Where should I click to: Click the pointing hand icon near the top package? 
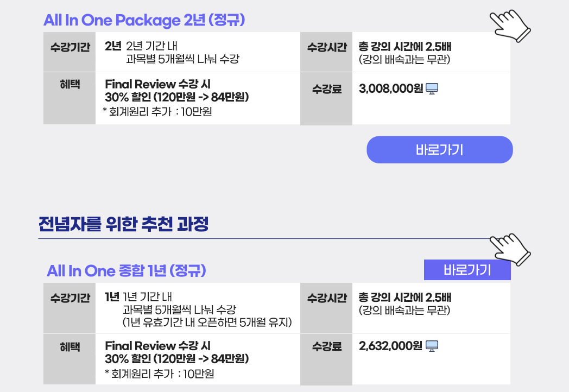point(510,26)
